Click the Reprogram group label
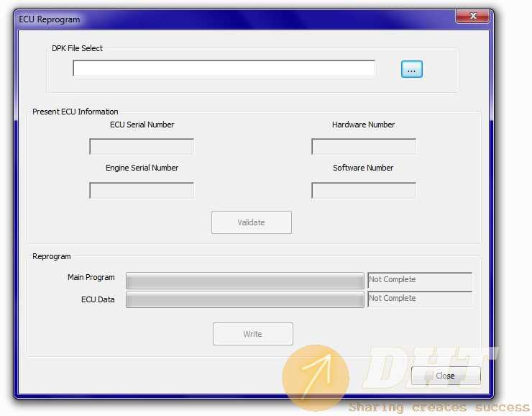This screenshot has height=416, width=532. (x=52, y=256)
